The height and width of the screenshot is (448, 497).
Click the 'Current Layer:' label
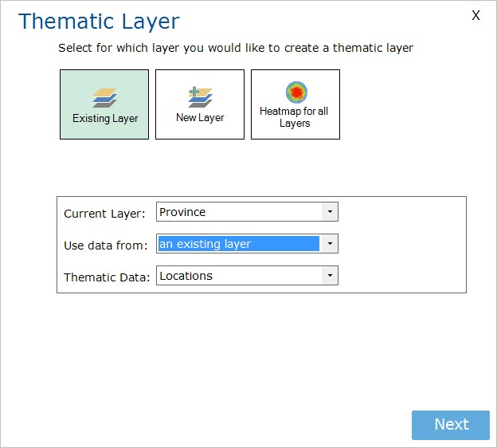[104, 214]
